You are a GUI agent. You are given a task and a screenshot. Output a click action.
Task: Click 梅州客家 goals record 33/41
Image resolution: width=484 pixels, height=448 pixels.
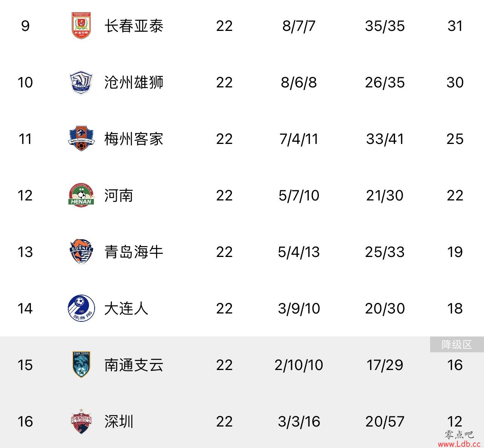point(385,139)
